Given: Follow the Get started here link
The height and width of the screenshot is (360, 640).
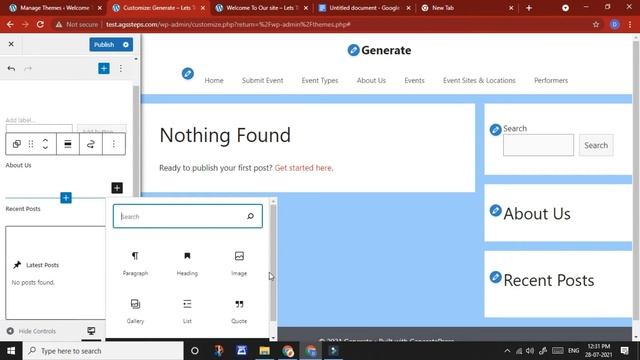Looking at the screenshot, I should pyautogui.click(x=304, y=168).
